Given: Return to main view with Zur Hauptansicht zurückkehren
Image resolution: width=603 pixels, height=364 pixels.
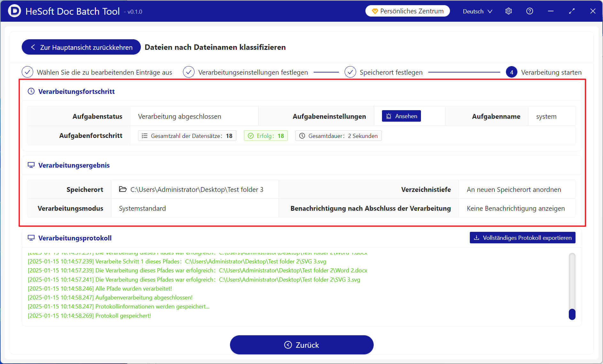Looking at the screenshot, I should click(x=81, y=47).
